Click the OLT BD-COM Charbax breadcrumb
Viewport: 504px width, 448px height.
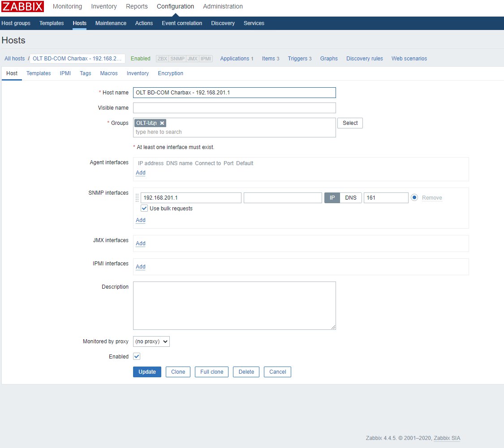[77, 59]
